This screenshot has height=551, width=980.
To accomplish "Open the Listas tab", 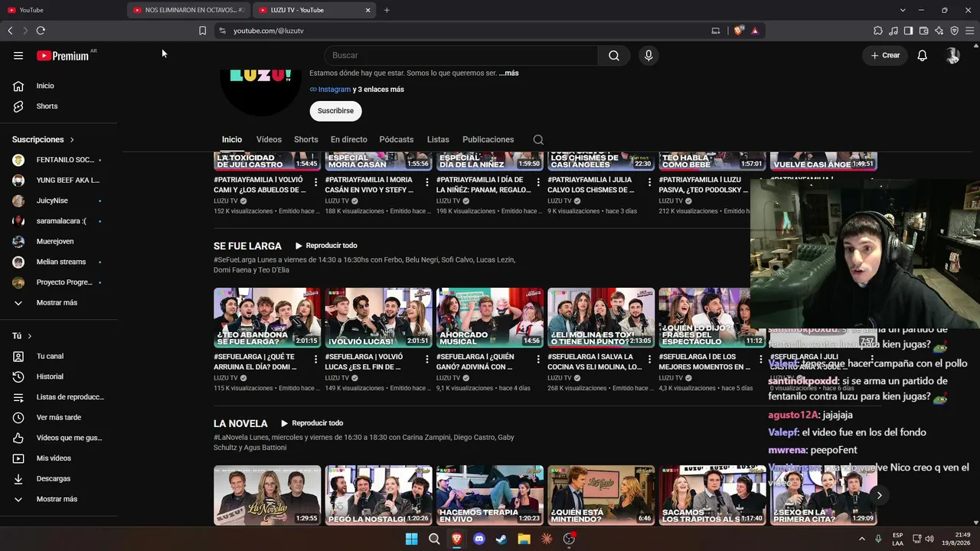I will [438, 139].
